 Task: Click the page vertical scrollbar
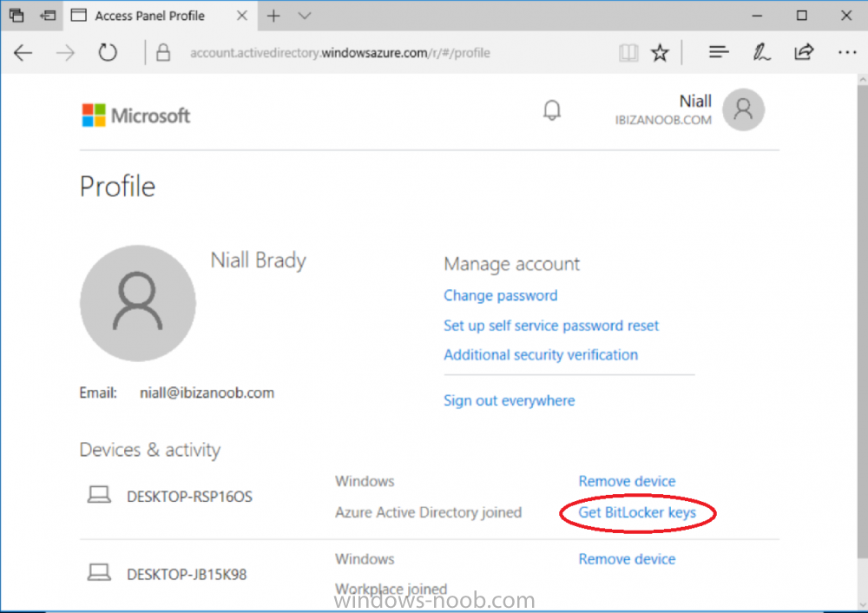point(863,321)
